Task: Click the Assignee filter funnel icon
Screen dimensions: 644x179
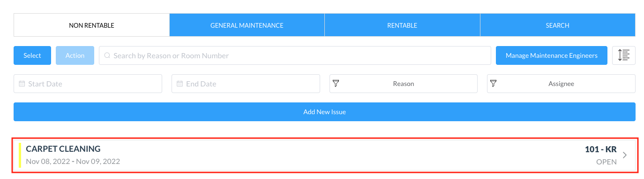Action: [493, 84]
